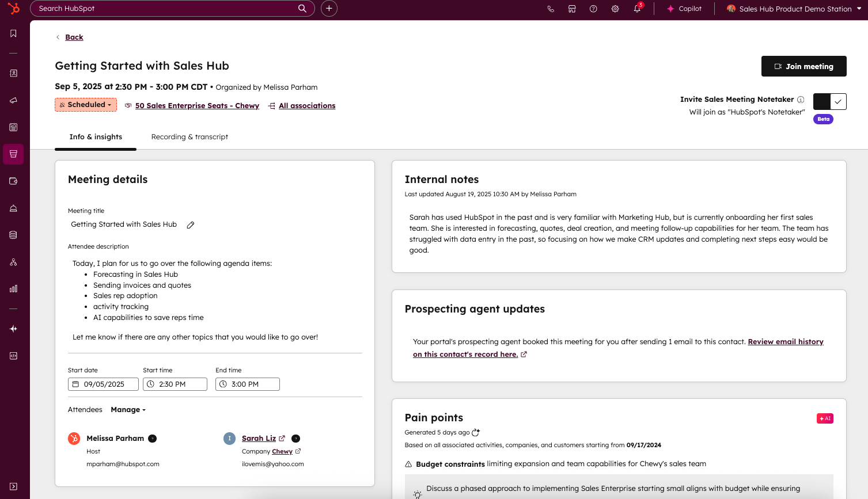The width and height of the screenshot is (868, 499).
Task: Click the regenerate icon beside Generated 5 days ago
Action: [476, 432]
